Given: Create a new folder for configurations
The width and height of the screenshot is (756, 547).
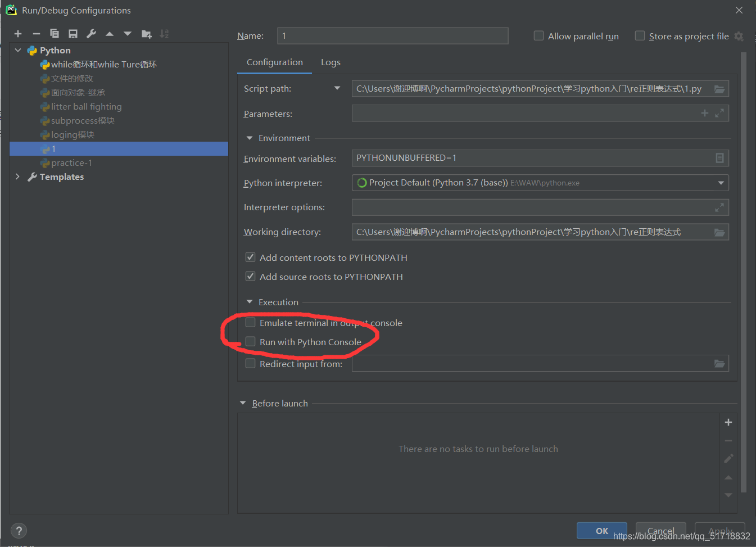Looking at the screenshot, I should tap(147, 34).
